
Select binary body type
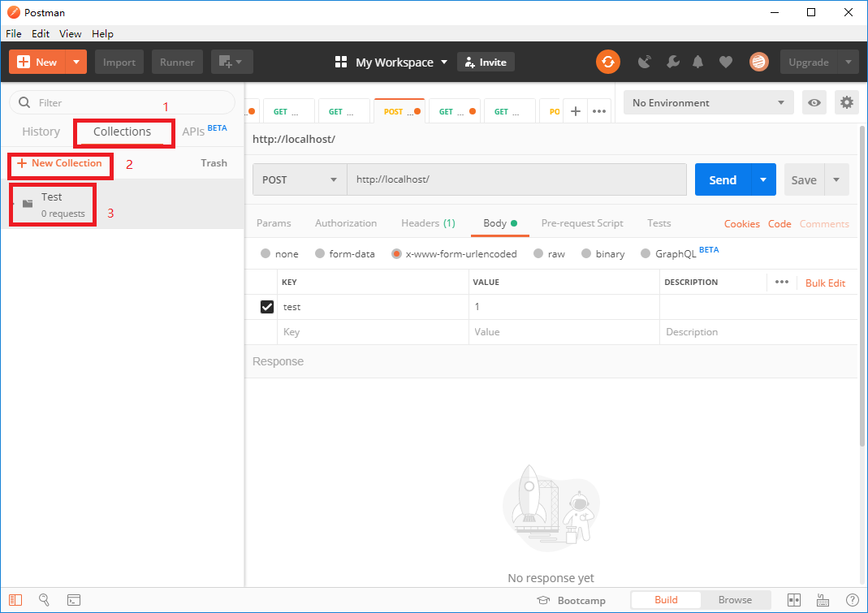[x=586, y=253]
